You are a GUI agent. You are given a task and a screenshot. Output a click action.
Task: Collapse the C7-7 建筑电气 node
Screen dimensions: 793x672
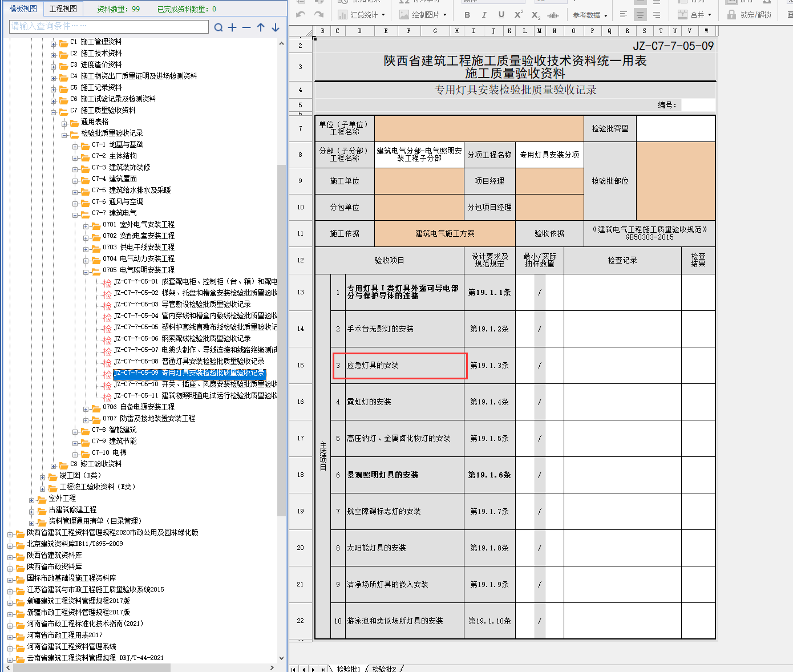coord(75,214)
